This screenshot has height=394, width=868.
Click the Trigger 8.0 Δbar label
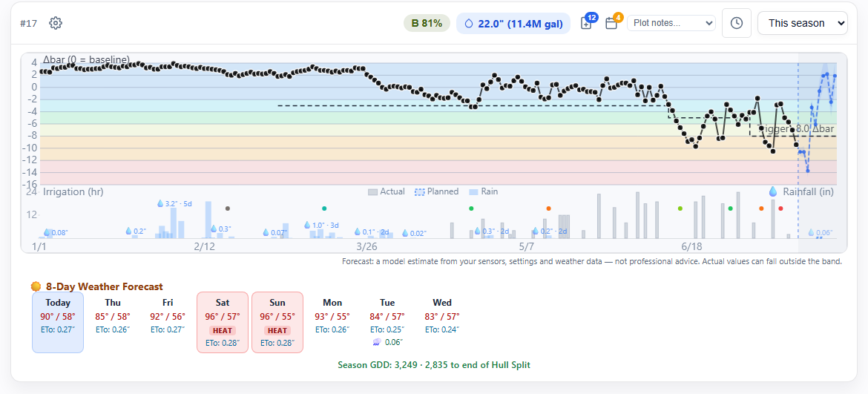click(796, 129)
